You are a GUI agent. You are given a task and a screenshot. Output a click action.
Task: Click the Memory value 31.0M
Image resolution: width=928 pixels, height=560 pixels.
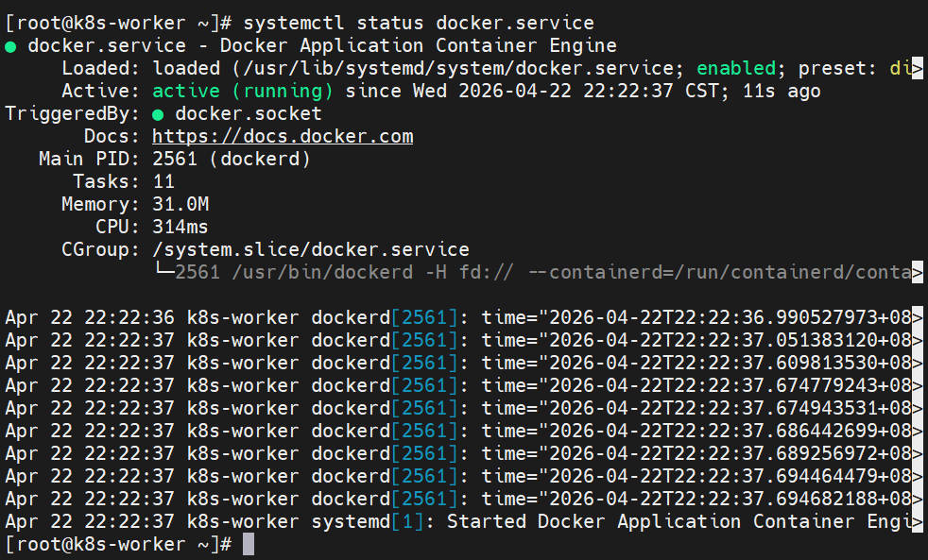[180, 205]
